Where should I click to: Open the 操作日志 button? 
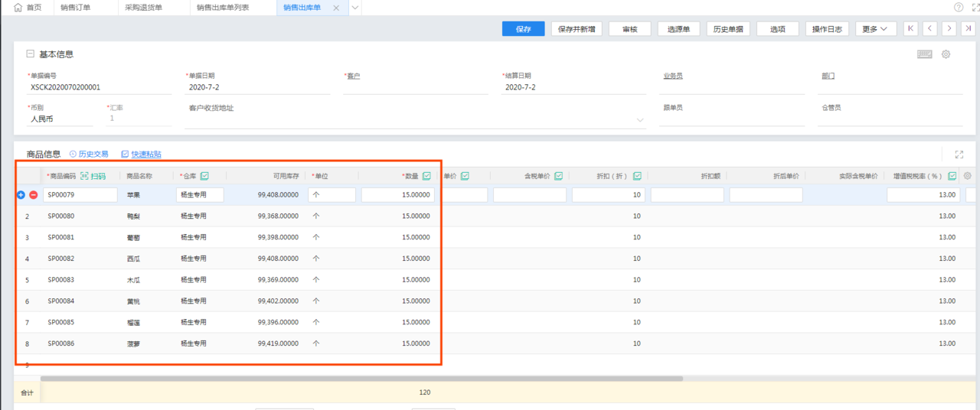pos(828,29)
